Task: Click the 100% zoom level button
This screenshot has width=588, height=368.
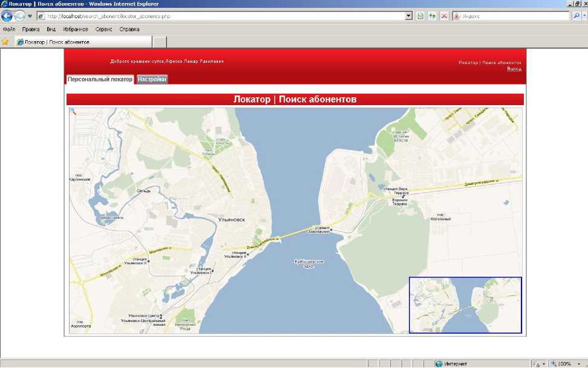Action: point(562,364)
